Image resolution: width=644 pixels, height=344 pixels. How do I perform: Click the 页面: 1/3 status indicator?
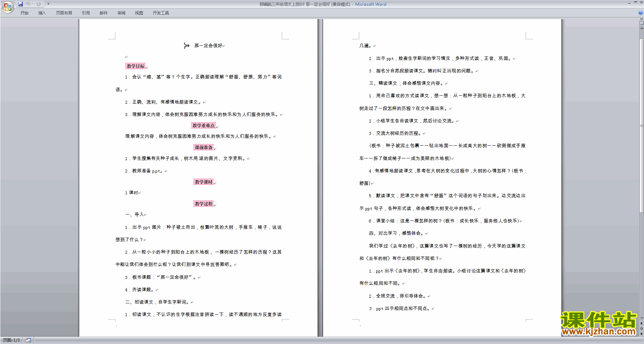[x=11, y=340]
